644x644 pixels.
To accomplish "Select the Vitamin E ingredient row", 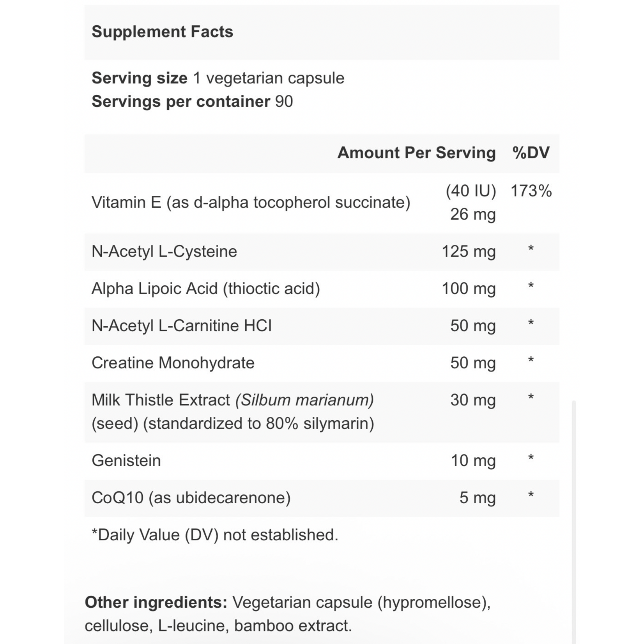I will click(251, 203).
